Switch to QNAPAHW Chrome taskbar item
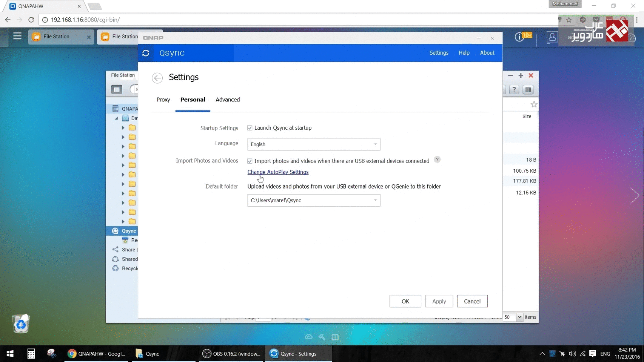The image size is (644, 362). click(96, 354)
